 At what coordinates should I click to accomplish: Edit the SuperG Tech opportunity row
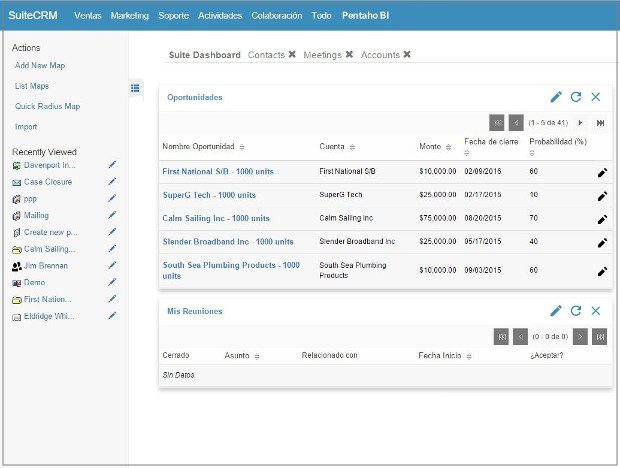[602, 195]
